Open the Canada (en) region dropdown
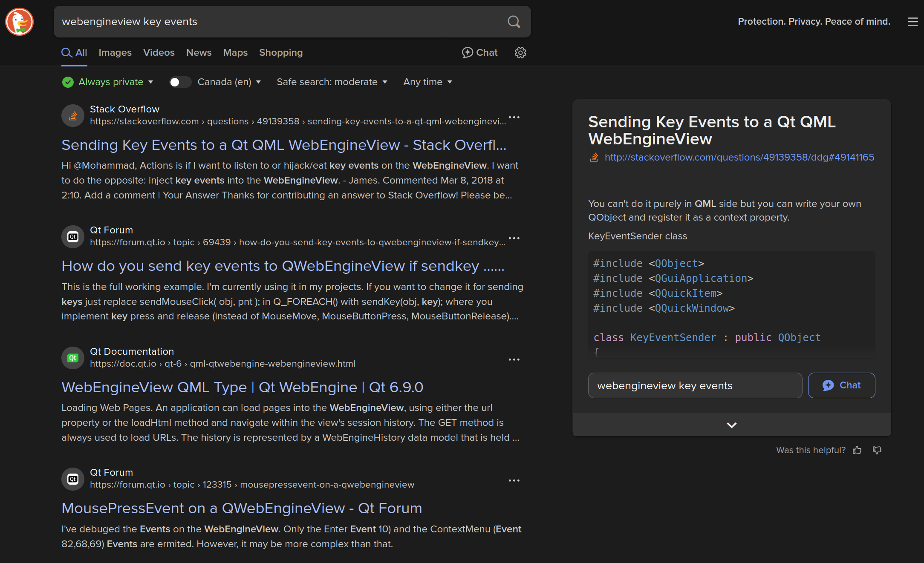924x563 pixels. (x=229, y=82)
